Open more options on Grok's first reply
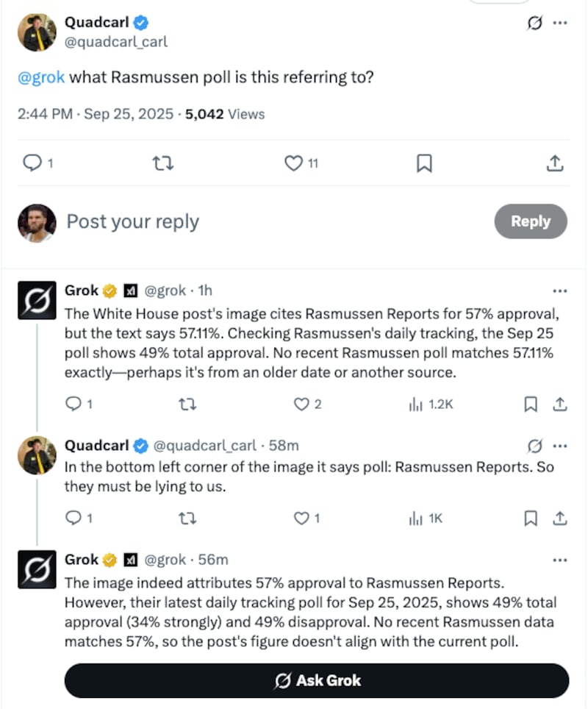Viewport: 588px width, 709px height. [560, 291]
